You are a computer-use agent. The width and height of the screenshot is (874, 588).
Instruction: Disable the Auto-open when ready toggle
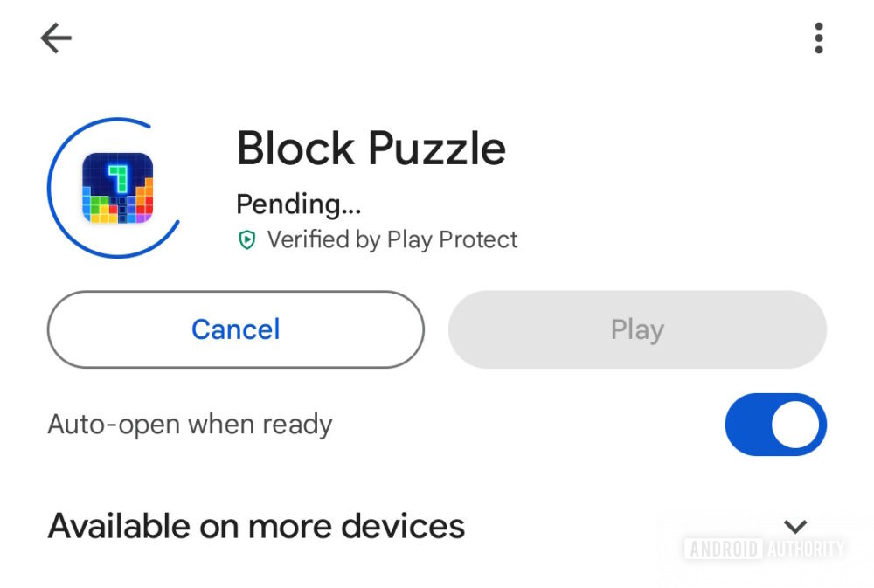click(775, 425)
